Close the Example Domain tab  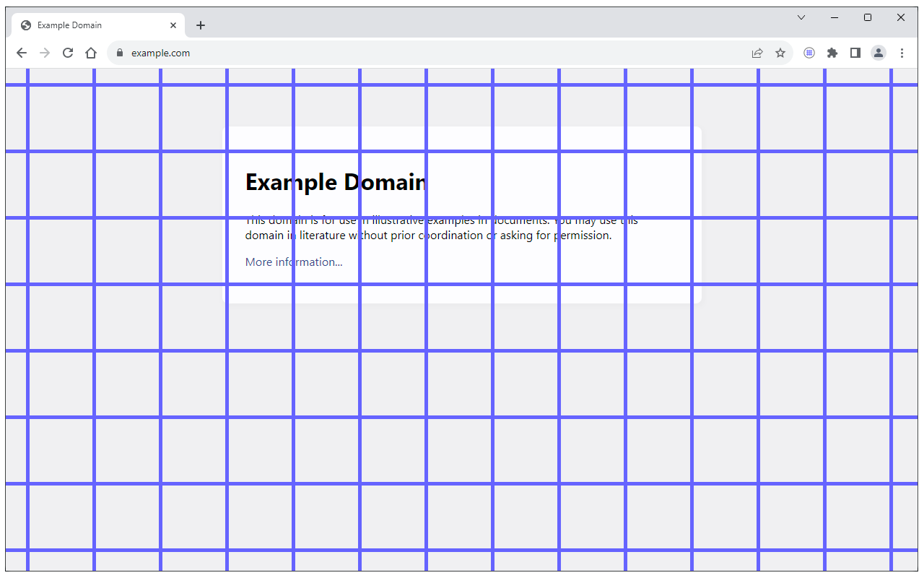coord(173,25)
